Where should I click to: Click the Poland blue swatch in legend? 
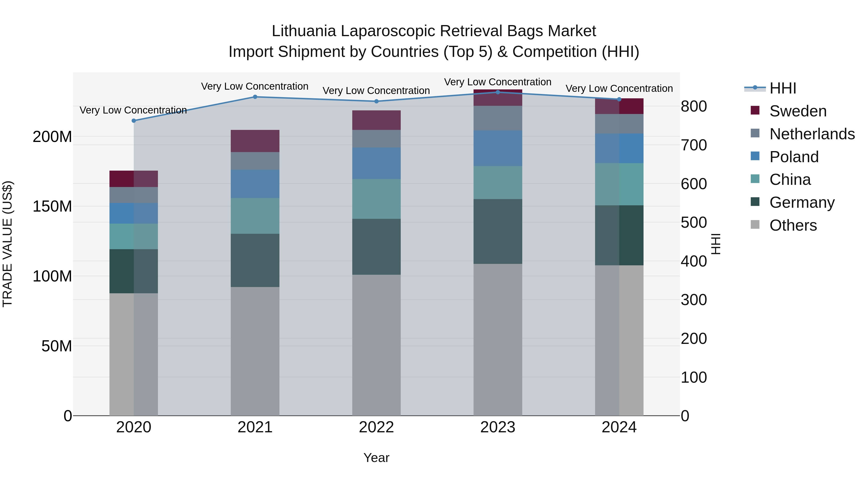click(755, 156)
